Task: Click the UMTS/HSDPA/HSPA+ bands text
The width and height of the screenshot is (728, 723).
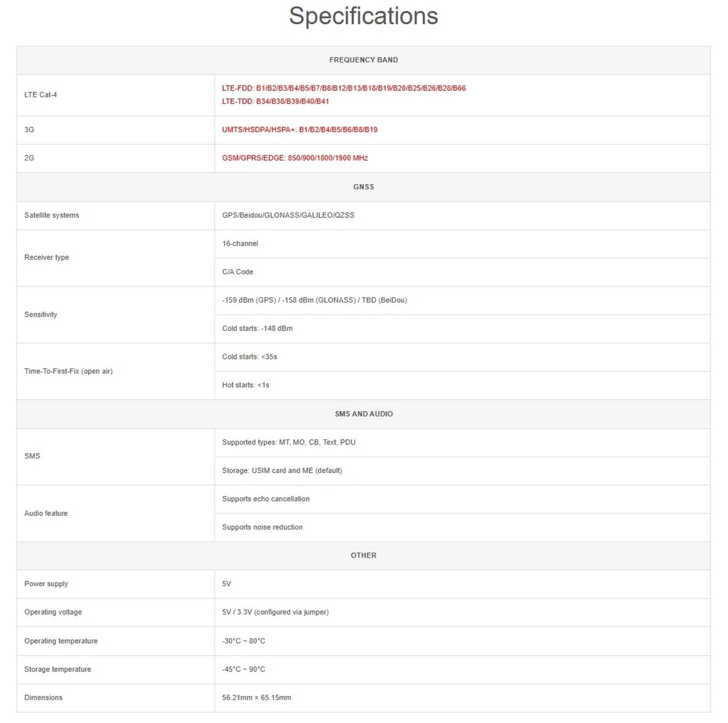Action: pyautogui.click(x=300, y=129)
